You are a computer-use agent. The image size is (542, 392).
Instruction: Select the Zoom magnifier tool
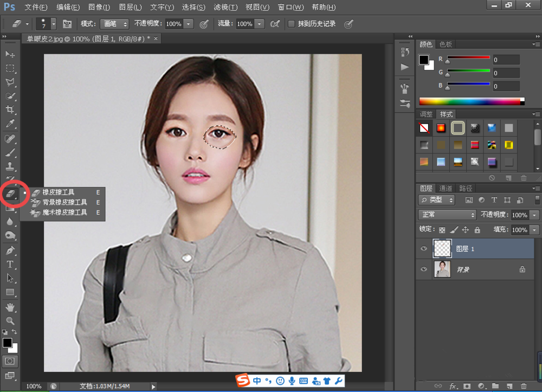pyautogui.click(x=10, y=320)
